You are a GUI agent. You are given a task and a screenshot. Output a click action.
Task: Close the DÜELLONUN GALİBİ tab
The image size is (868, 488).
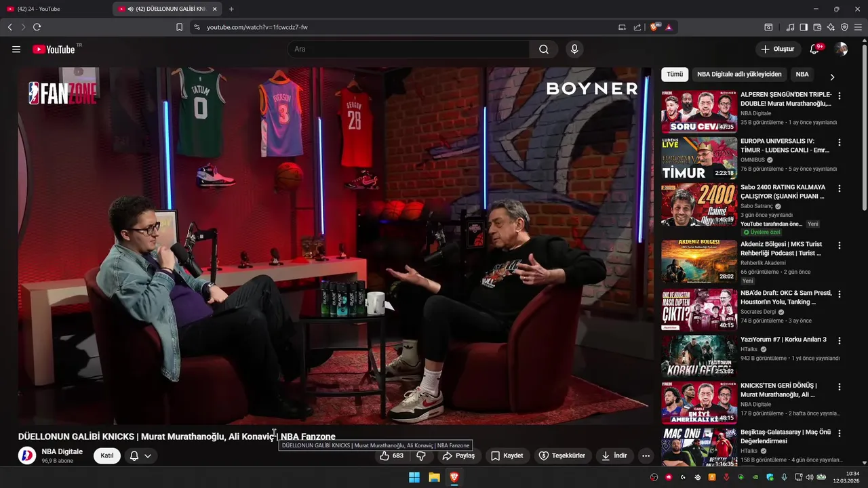[215, 9]
